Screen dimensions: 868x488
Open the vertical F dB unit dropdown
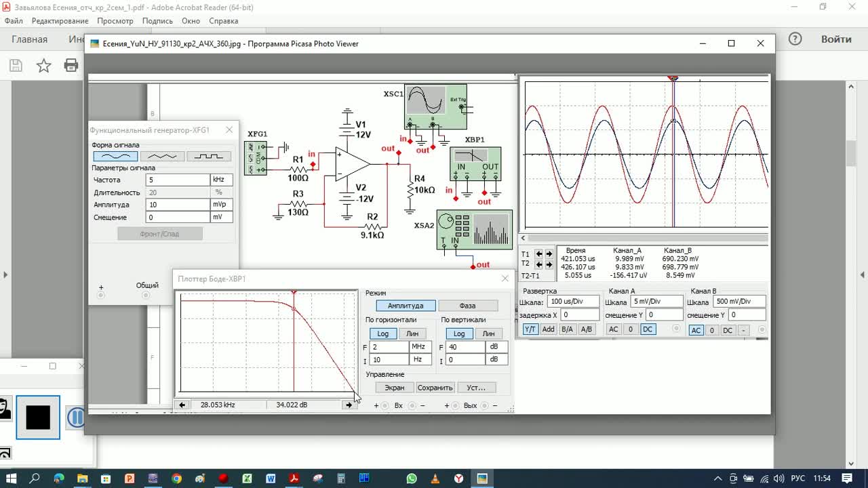tap(496, 346)
